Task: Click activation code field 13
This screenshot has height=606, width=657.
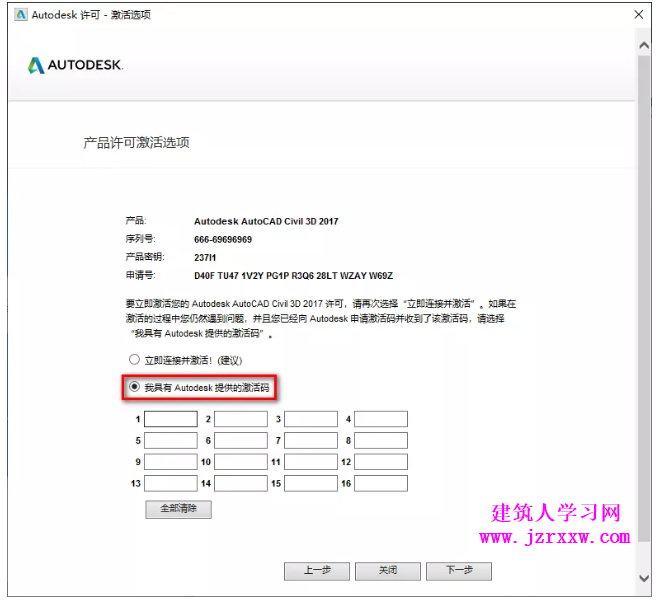Action: [171, 483]
